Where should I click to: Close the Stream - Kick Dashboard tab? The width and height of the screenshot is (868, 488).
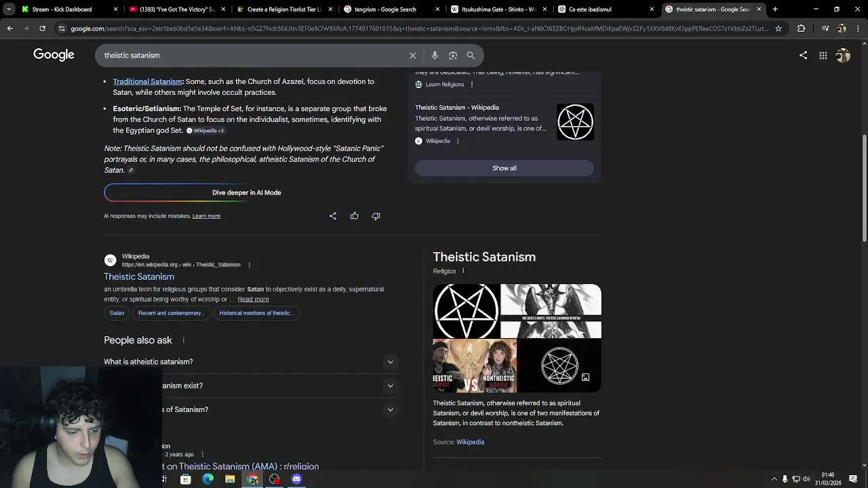point(116,9)
